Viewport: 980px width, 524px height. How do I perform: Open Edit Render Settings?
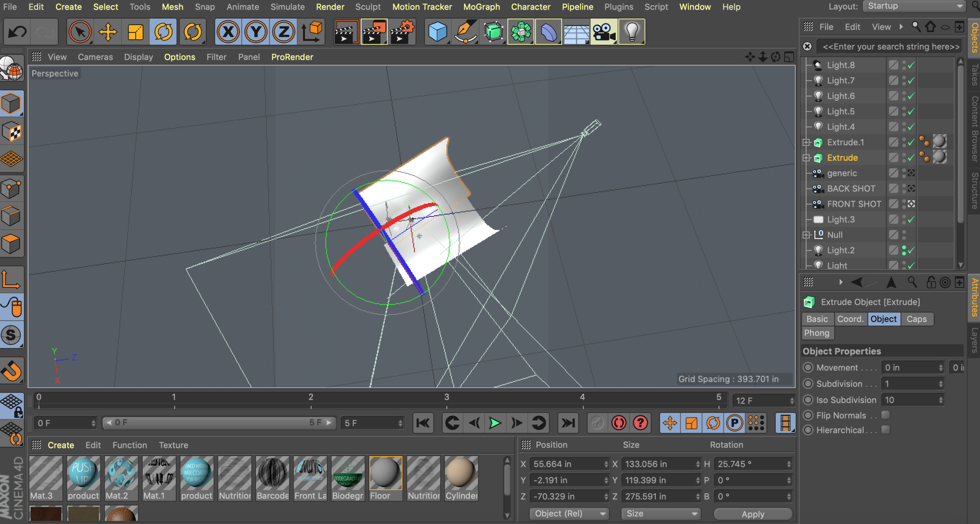(402, 31)
